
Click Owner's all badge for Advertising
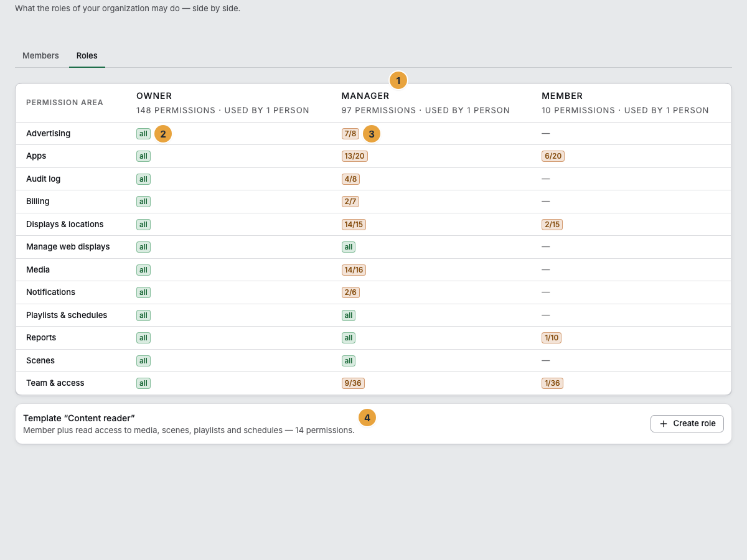(x=143, y=134)
